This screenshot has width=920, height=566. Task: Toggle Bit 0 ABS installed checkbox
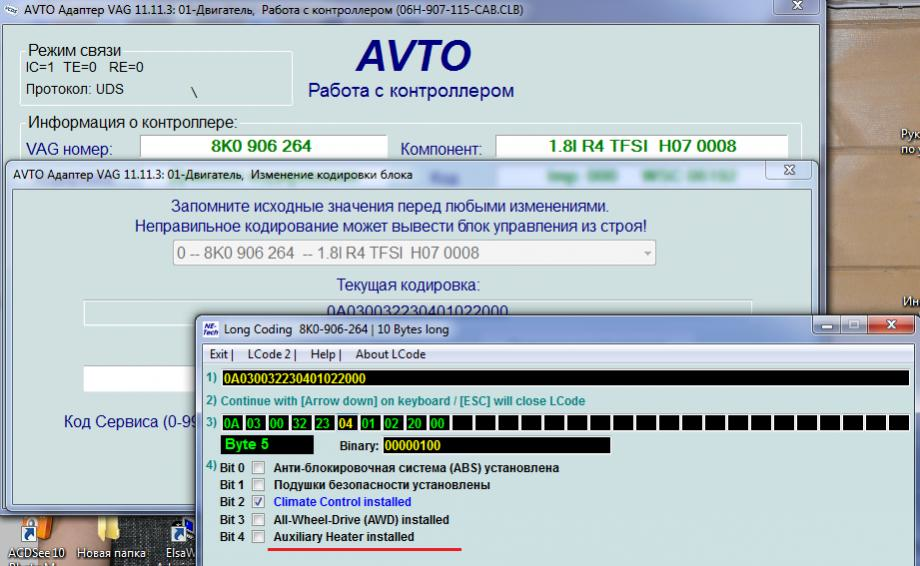tap(258, 467)
